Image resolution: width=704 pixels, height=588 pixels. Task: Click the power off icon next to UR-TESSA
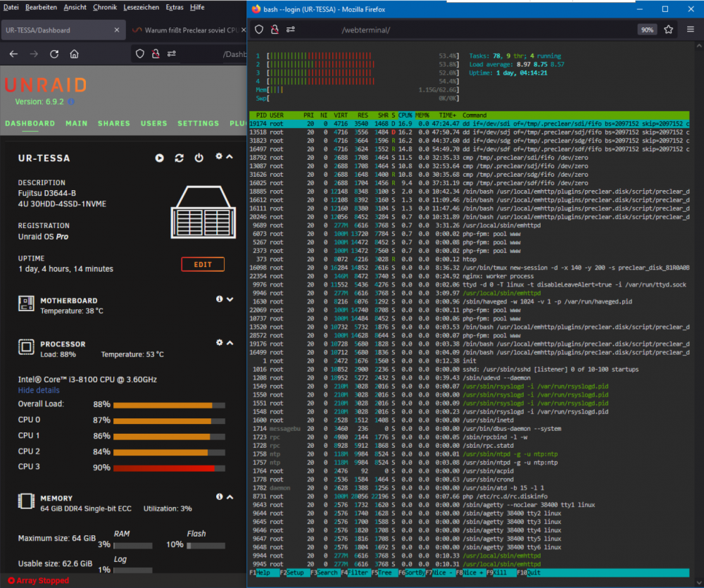(199, 158)
